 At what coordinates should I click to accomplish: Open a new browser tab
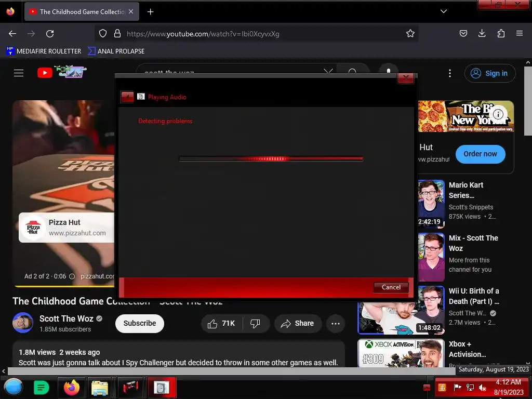[150, 12]
